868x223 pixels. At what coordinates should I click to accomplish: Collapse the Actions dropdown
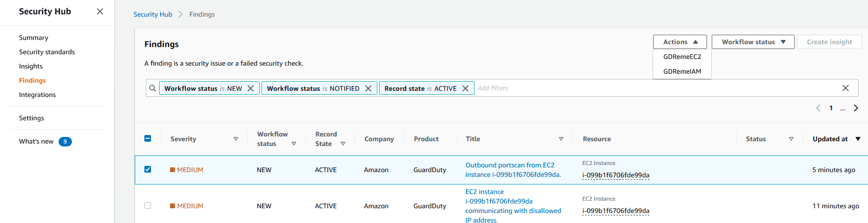click(x=680, y=42)
